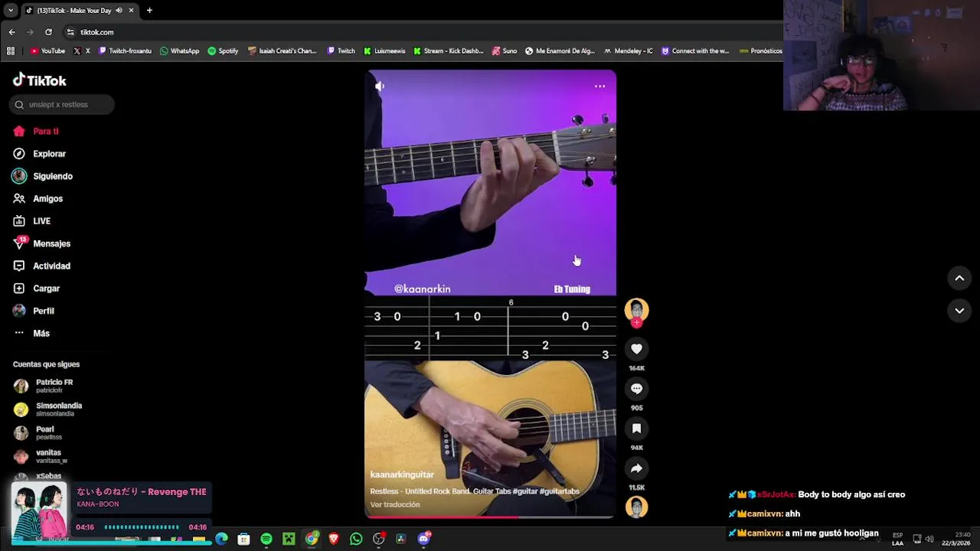Mute the video with the speaker icon
The height and width of the screenshot is (551, 980).
click(x=380, y=86)
